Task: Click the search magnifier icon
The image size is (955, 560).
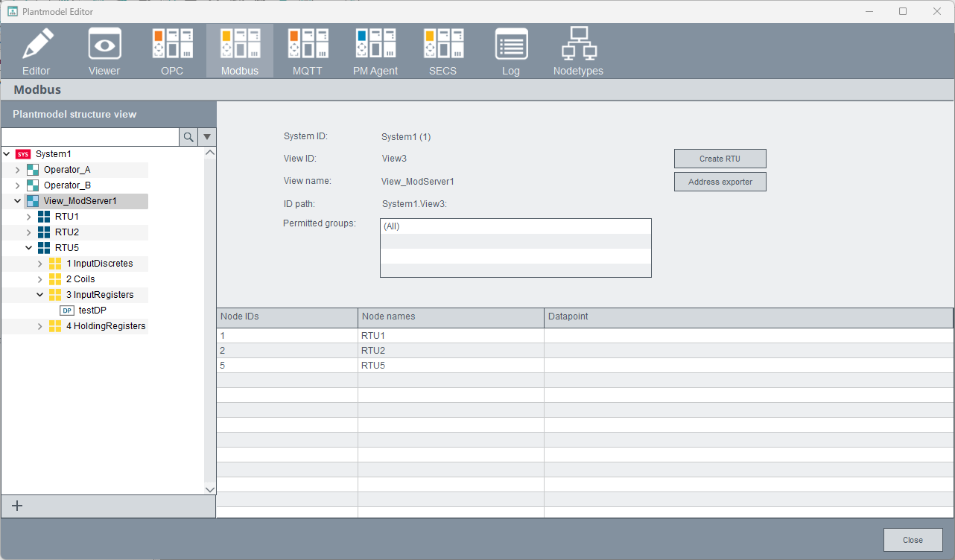Action: 188,137
